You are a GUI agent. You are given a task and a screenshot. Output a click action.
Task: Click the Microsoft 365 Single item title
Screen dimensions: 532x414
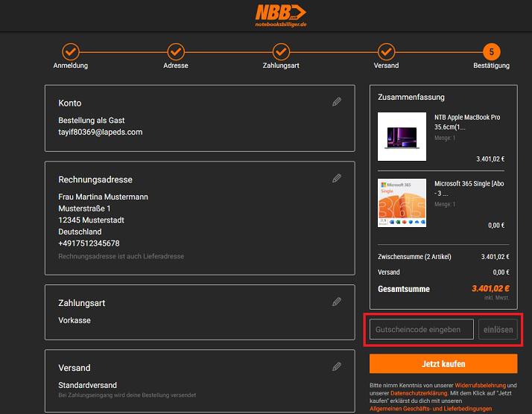click(x=469, y=188)
